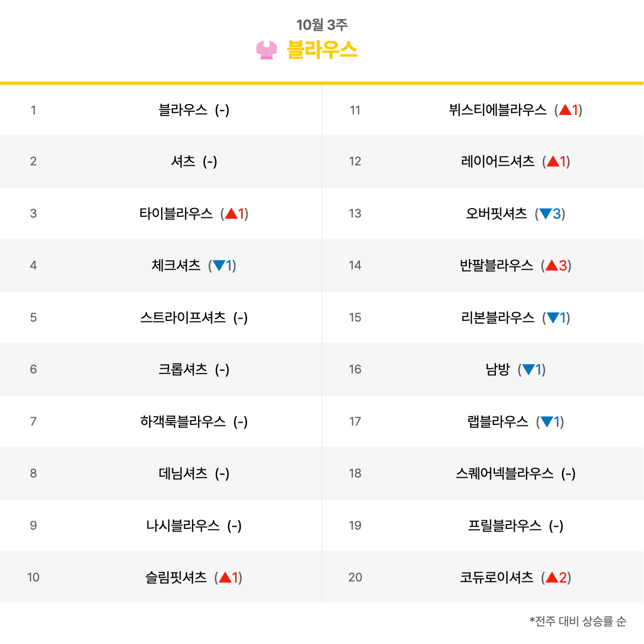Click the pink blouse icon in header
Viewport: 644px width, 644px height.
pos(266,50)
